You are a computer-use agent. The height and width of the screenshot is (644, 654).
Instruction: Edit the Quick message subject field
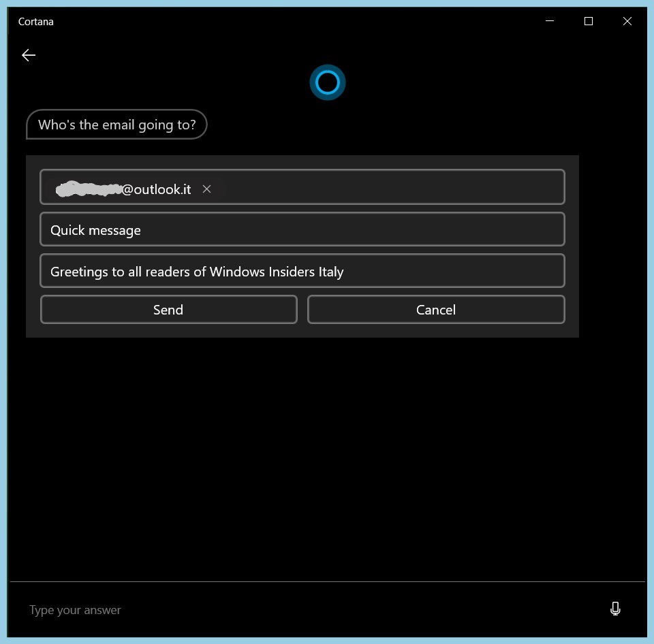pyautogui.click(x=302, y=229)
